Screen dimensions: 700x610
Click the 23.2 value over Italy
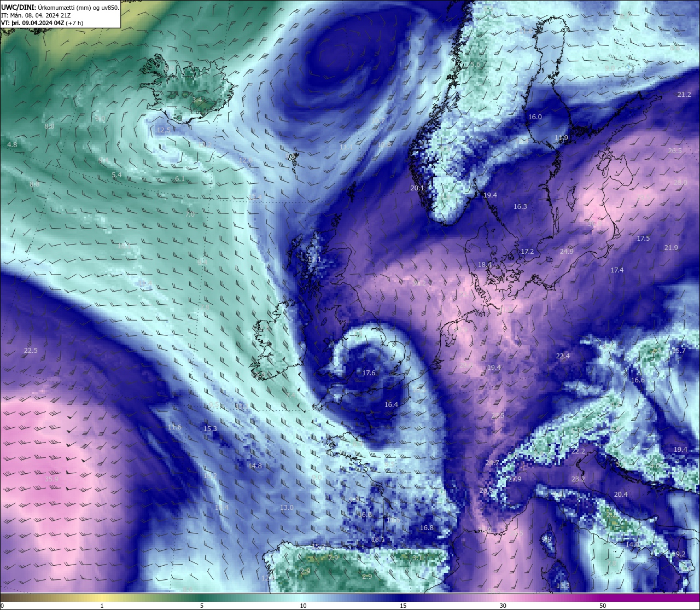point(578,479)
